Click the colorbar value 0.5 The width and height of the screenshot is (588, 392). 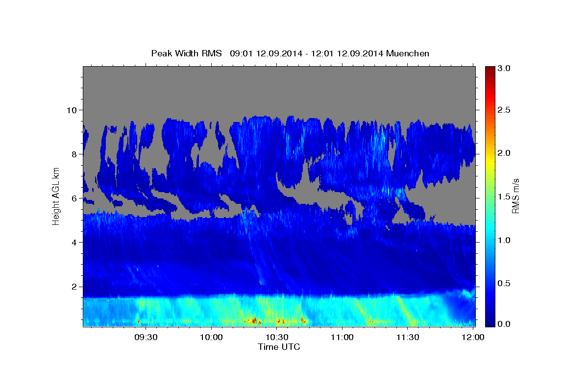(505, 283)
